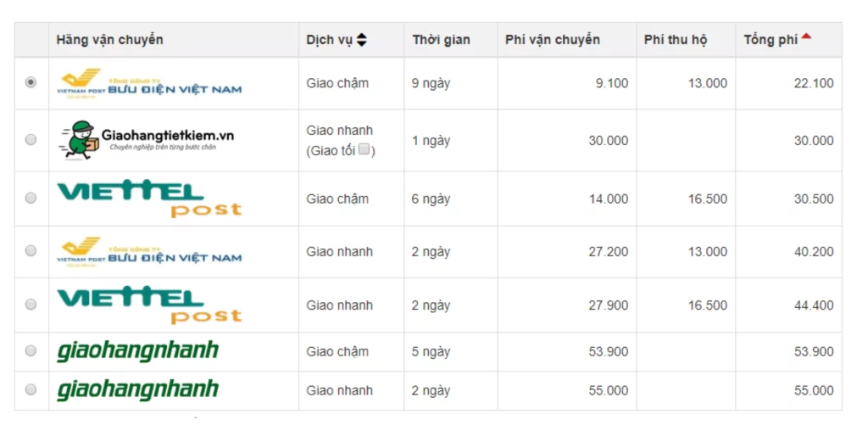Click giaohangnhanh logo for 55.000 option
The width and height of the screenshot is (868, 431).
click(x=138, y=390)
